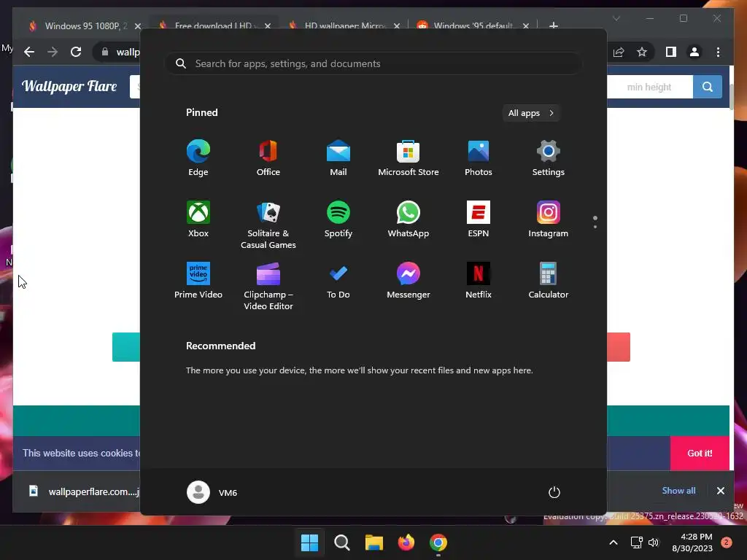Open the Chrome tab search dropdown
The image size is (747, 560).
616,18
